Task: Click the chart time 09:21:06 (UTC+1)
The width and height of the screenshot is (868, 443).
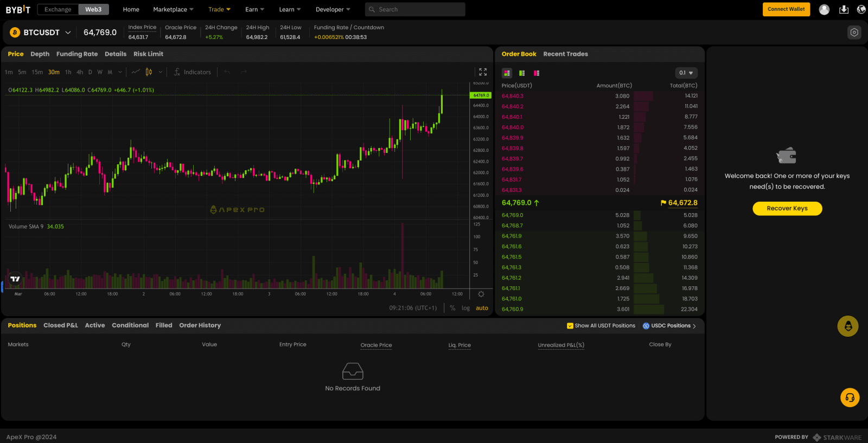Action: point(413,308)
